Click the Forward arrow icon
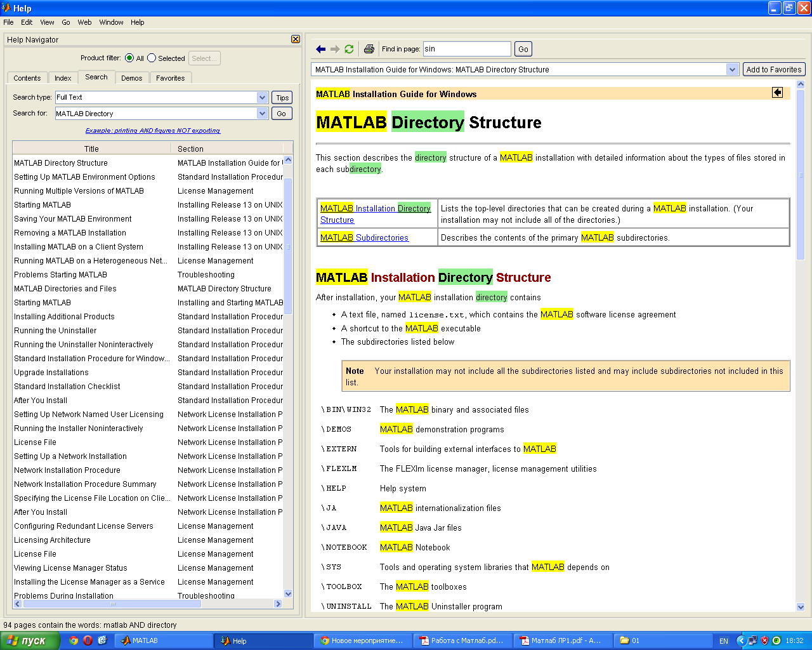The height and width of the screenshot is (650, 812). [335, 49]
